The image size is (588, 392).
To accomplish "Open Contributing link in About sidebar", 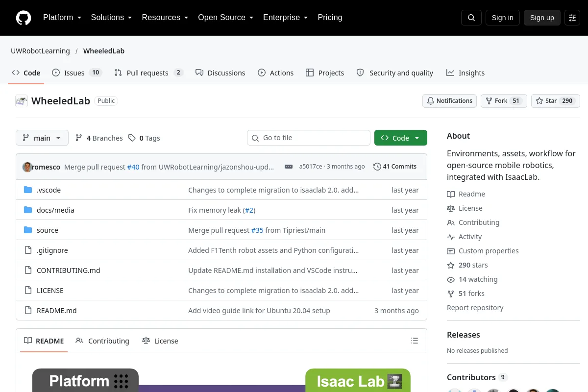I will click(473, 222).
